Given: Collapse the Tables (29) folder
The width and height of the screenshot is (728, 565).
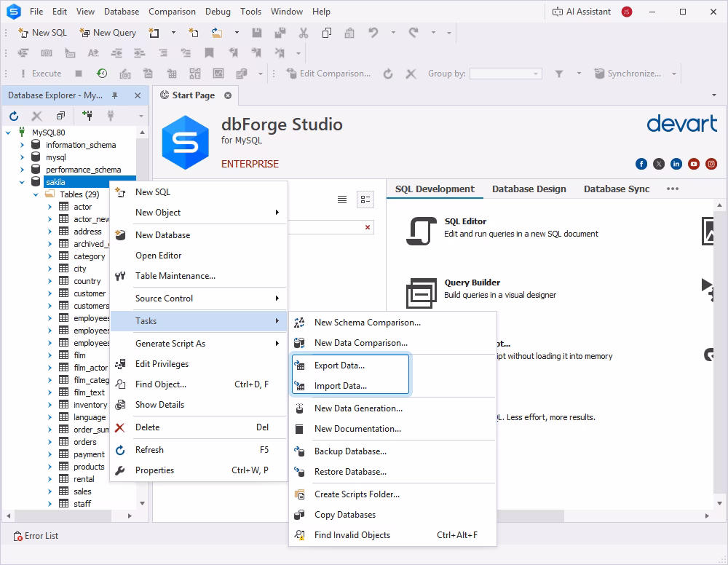Looking at the screenshot, I should point(36,194).
